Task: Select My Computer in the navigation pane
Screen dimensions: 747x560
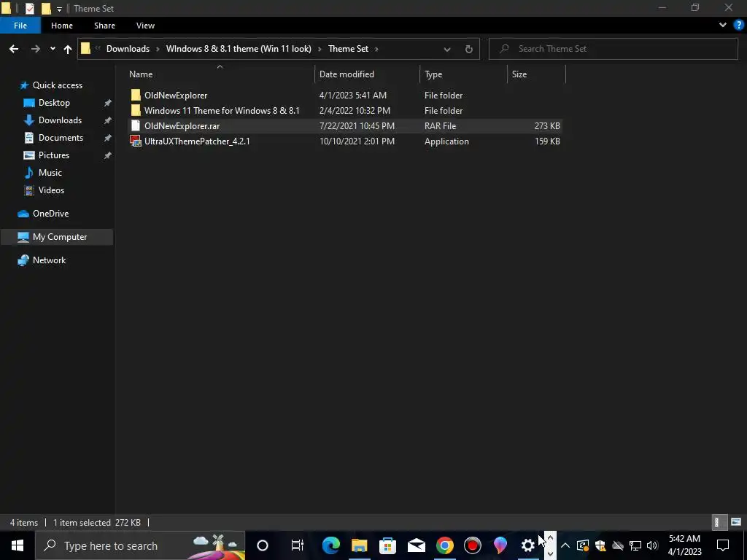Action: coord(57,237)
